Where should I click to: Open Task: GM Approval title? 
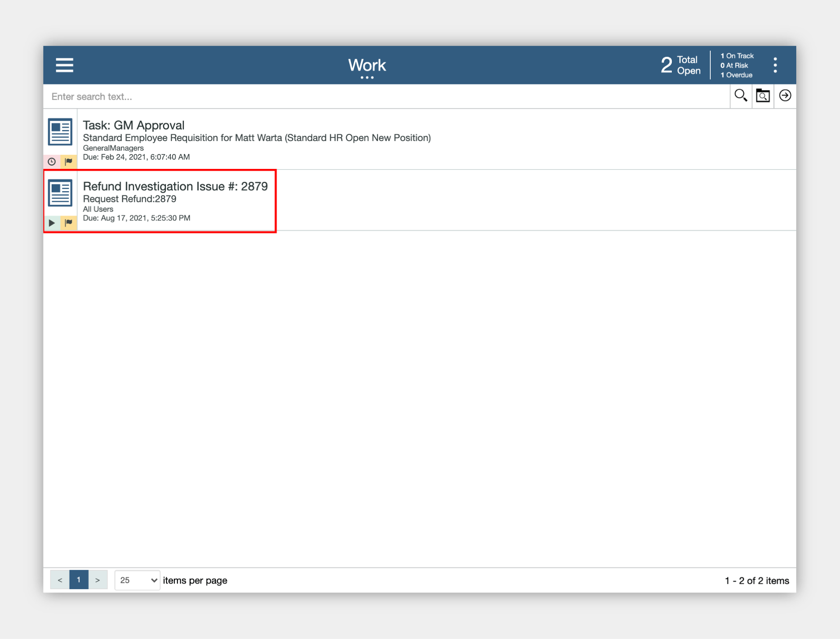[134, 125]
